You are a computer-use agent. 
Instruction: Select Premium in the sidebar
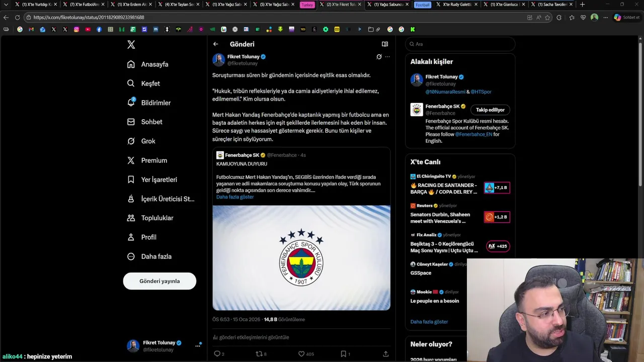pos(147,160)
